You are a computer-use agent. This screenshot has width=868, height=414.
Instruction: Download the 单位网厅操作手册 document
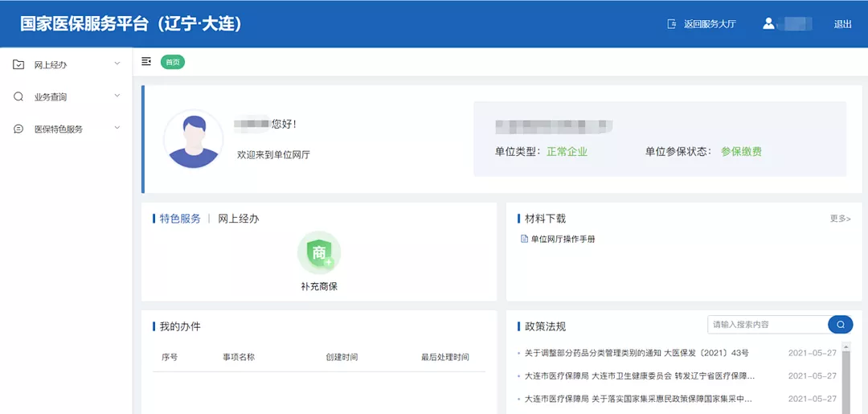(563, 239)
